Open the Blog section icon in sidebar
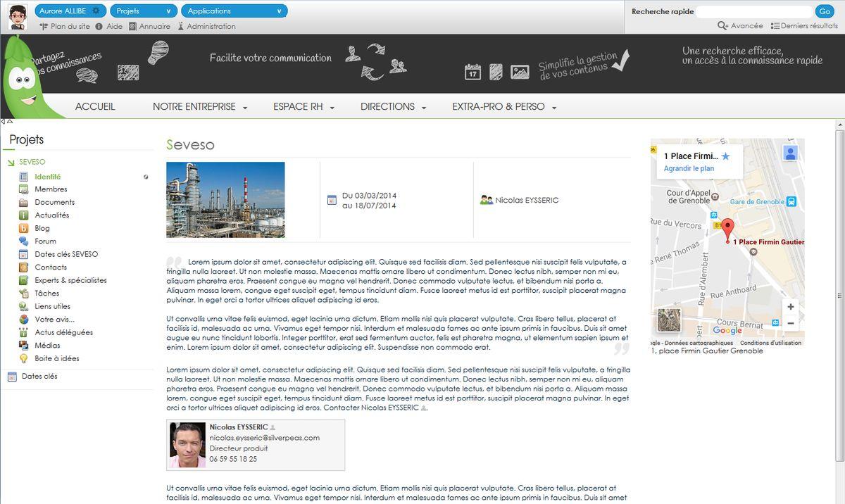Screen dimensions: 845x504 [23, 228]
